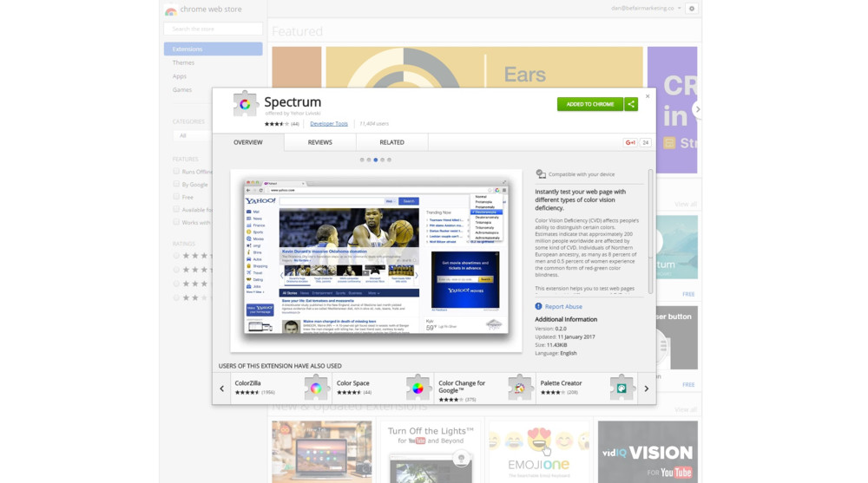Screen dimensions: 868x483
Task: Open the Color Space title link
Action: [x=352, y=383]
